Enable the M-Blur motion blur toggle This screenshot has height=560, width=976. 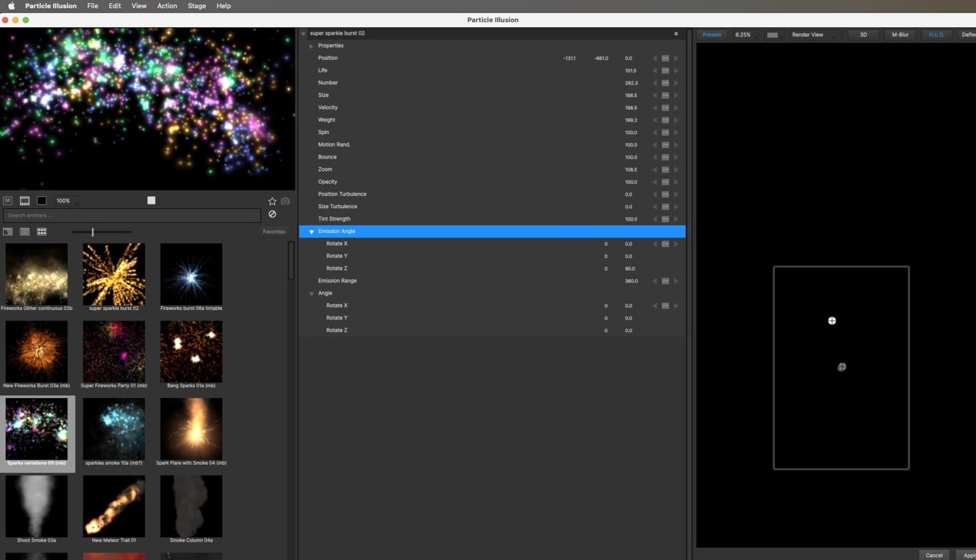(x=900, y=35)
